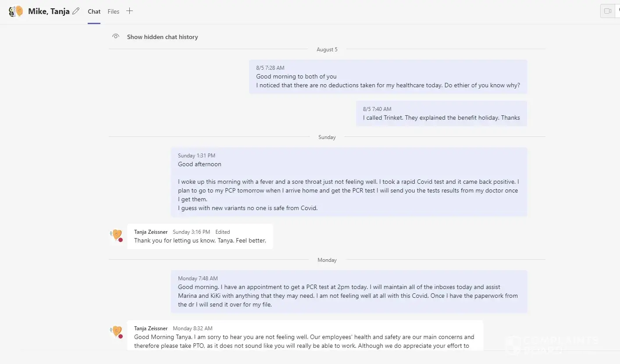Start a video call with the camera icon
Screen dimensions: 620x364
pyautogui.click(x=607, y=11)
